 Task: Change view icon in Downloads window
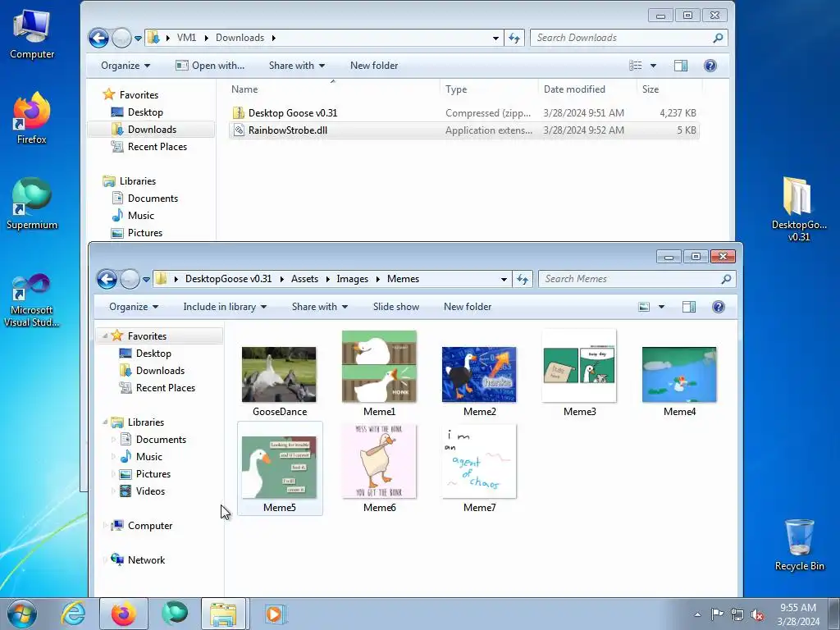click(636, 66)
